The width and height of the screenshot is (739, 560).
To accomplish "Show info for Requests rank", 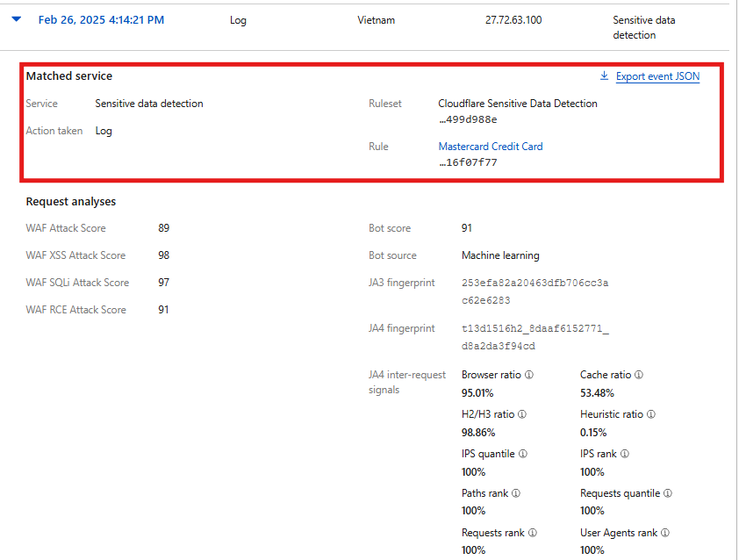I will 533,533.
